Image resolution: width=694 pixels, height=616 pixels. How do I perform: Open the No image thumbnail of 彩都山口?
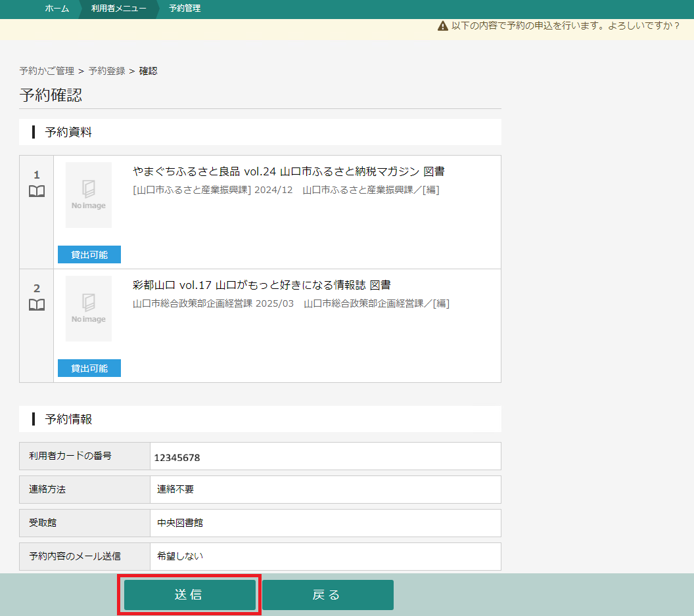[89, 309]
